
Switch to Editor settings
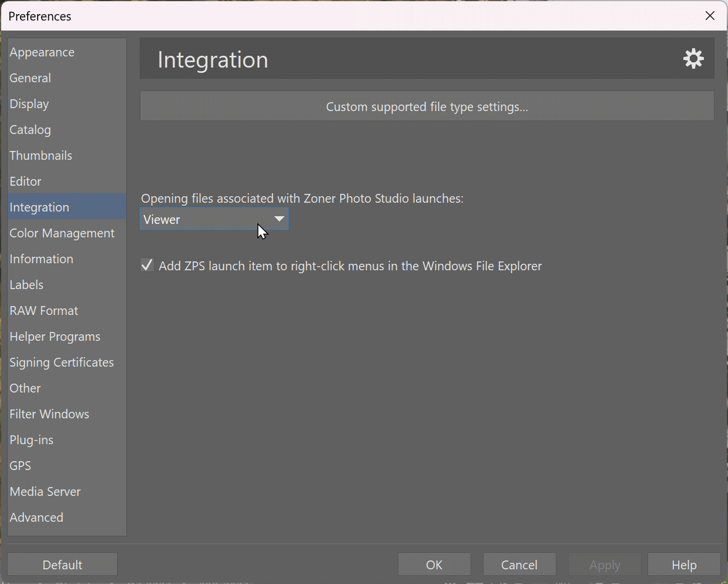pyautogui.click(x=25, y=181)
